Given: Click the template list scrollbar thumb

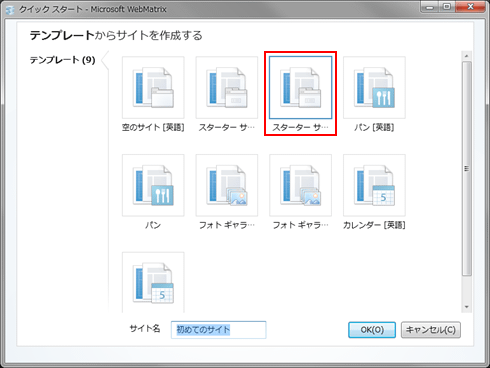Looking at the screenshot, I should [x=466, y=168].
